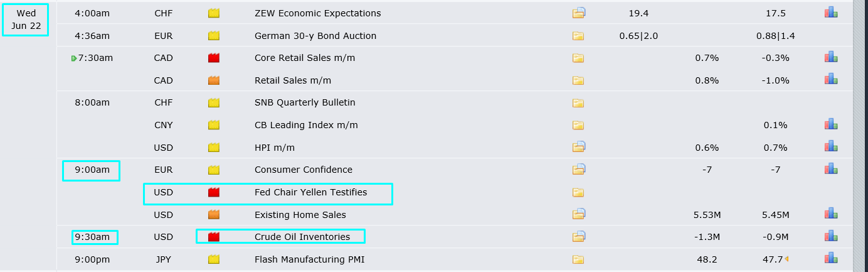
Task: Click red impact icon for Crude Oil Inventories
Action: click(x=214, y=237)
